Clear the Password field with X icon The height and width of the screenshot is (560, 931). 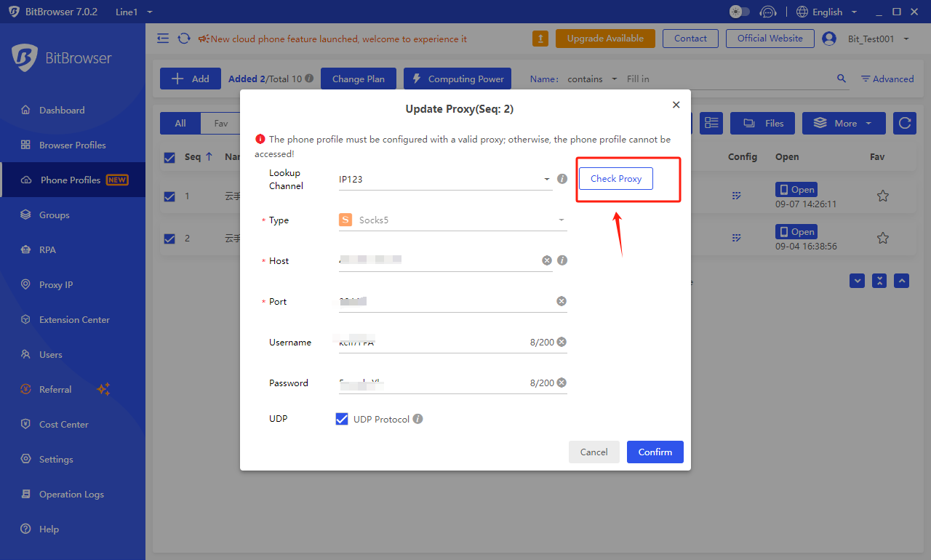click(562, 383)
